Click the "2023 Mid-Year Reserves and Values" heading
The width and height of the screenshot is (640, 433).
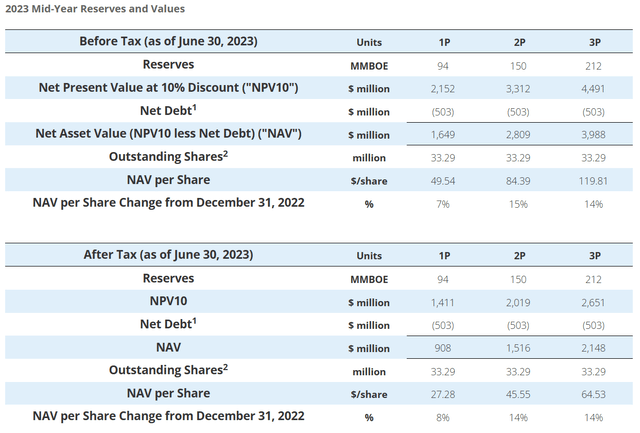93,9
